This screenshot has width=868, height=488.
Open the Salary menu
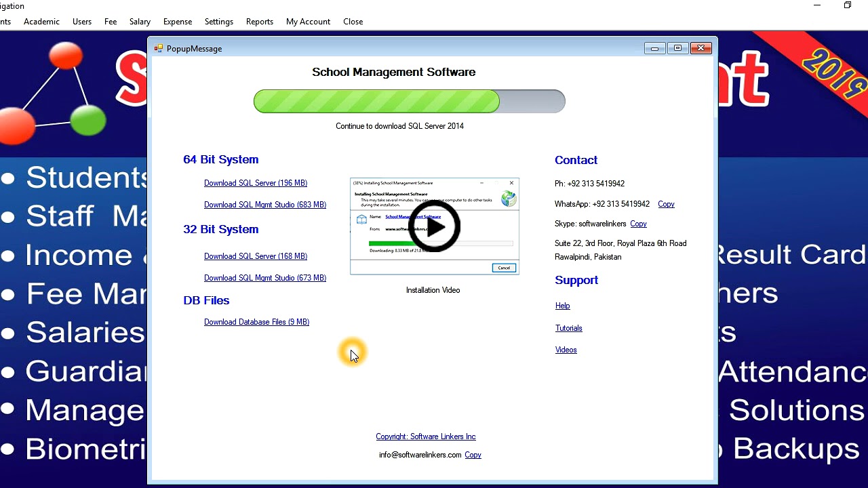point(140,22)
